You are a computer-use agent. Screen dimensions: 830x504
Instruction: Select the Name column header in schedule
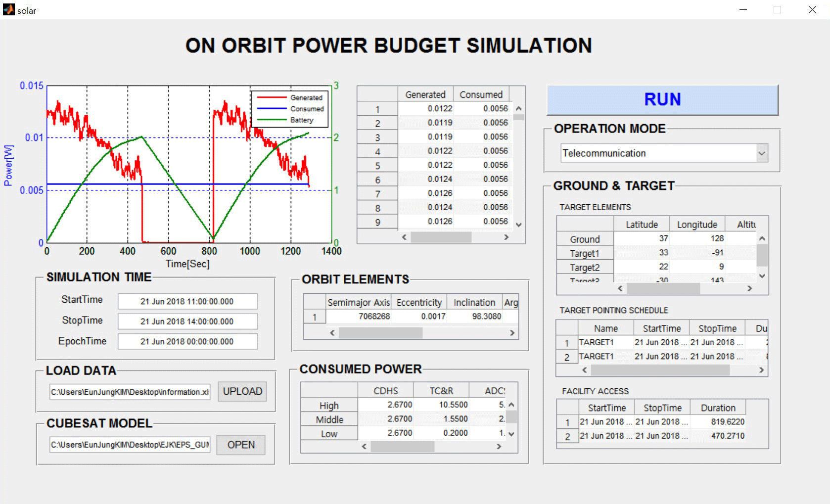(606, 328)
